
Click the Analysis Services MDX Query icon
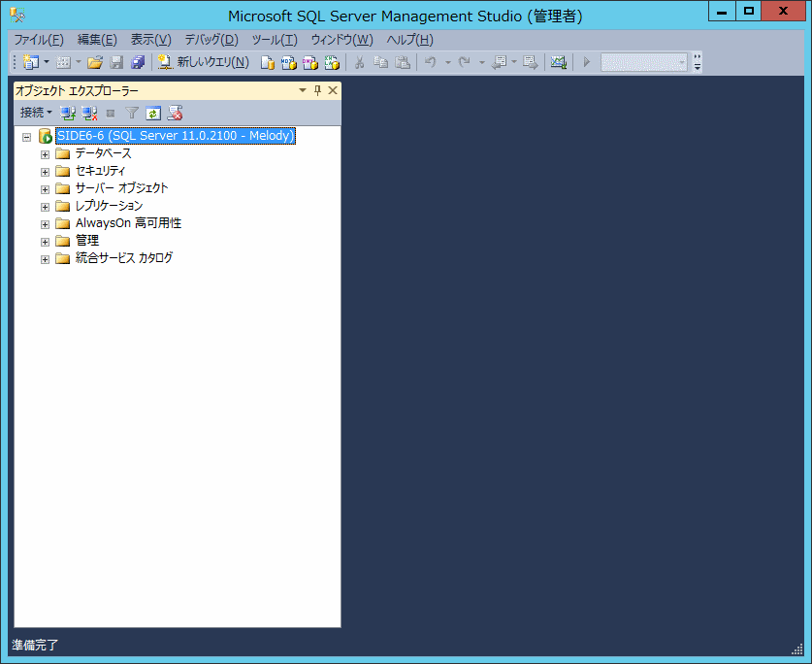point(288,62)
